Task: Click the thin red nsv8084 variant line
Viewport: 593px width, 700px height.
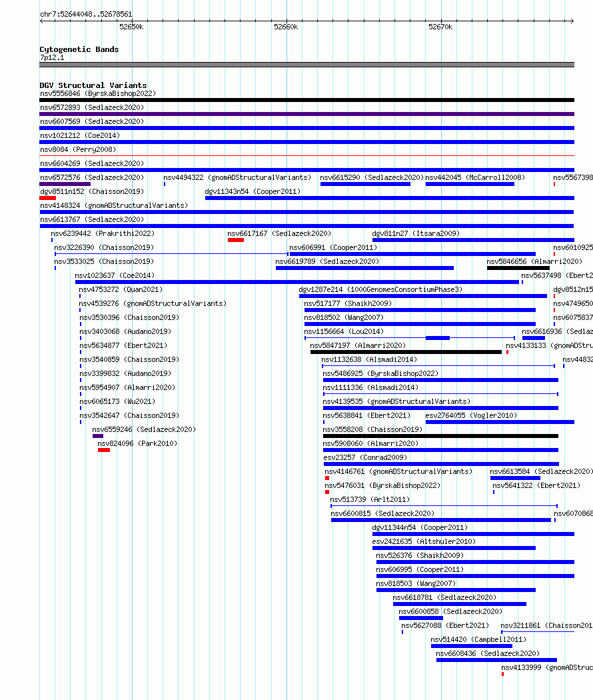Action: [306, 156]
